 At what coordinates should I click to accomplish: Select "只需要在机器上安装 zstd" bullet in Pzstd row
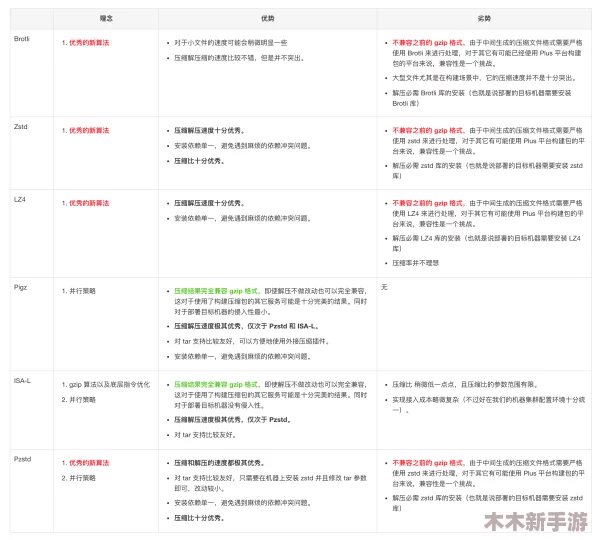[270, 483]
